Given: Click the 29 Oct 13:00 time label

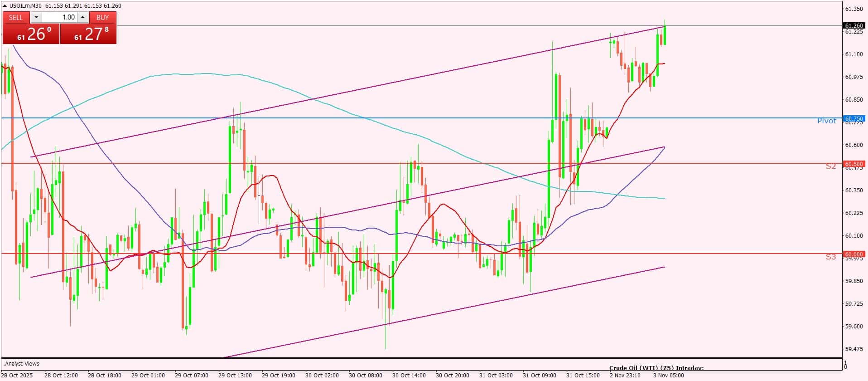Looking at the screenshot, I should [x=235, y=376].
